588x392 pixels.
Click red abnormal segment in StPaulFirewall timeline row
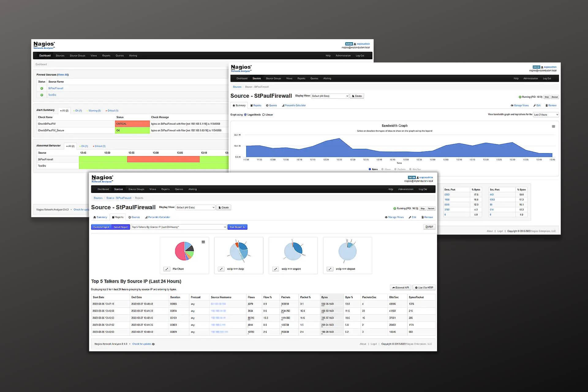click(163, 159)
